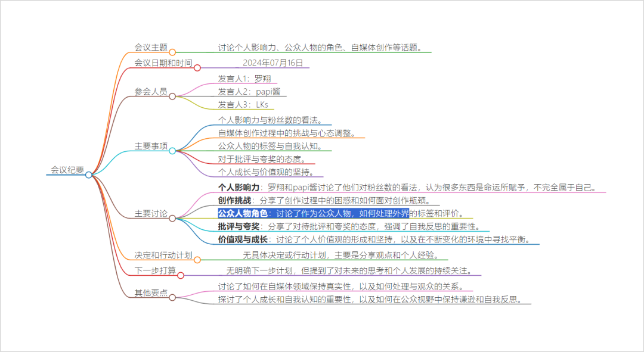This screenshot has width=644, height=352.
Task: Click the node 无具体决定或行动计划
Action: 342,255
